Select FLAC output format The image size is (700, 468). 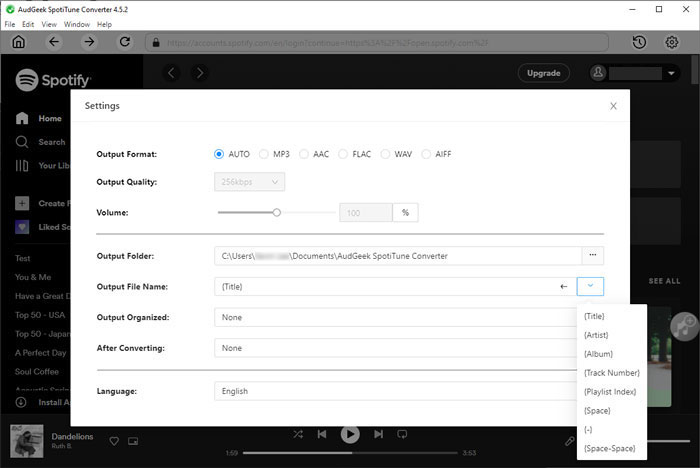point(343,154)
